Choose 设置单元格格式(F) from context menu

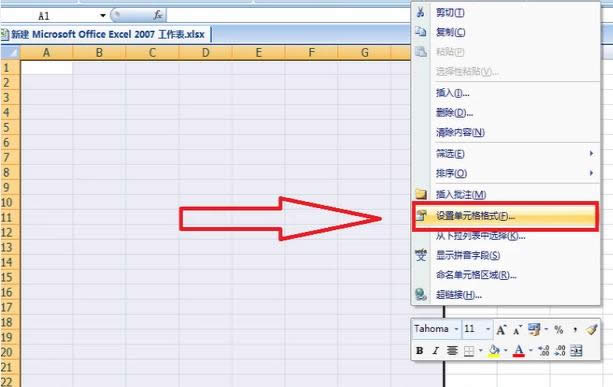(505, 216)
